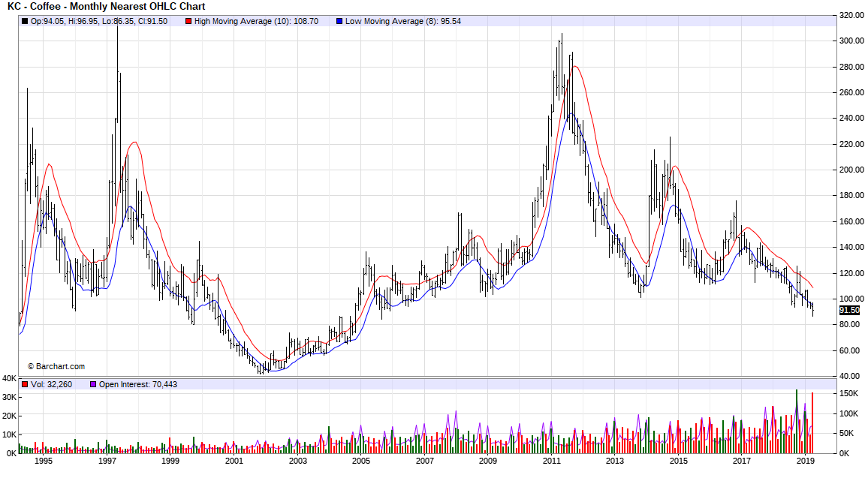This screenshot has height=484, width=868.
Task: Click the purple Open Interest legend square
Action: [x=92, y=384]
